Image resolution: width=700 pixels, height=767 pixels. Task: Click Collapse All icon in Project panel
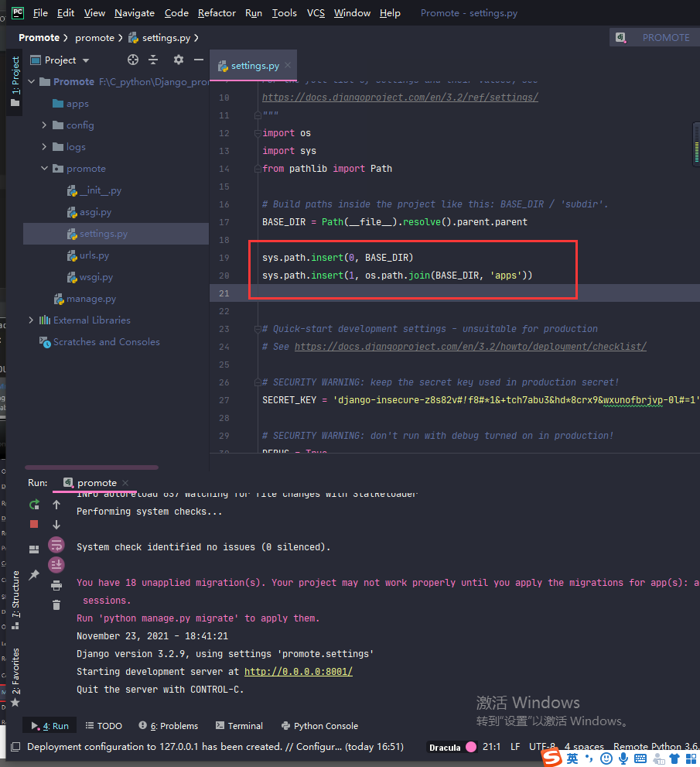coord(153,60)
